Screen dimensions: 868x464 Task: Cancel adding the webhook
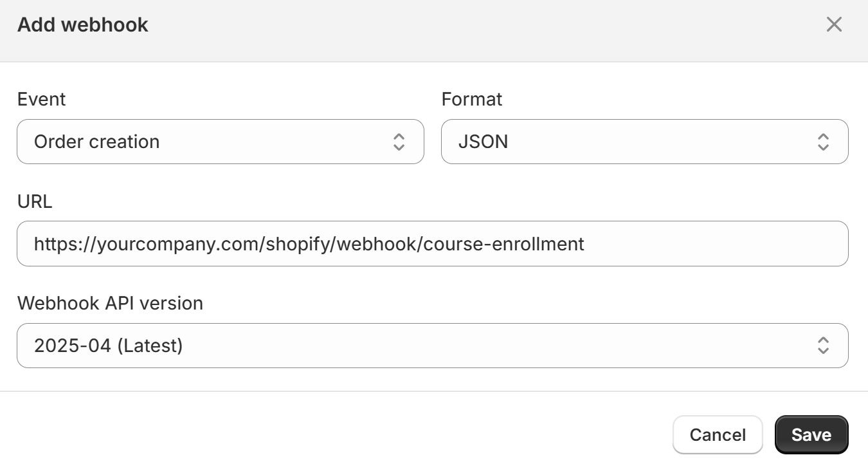(718, 435)
